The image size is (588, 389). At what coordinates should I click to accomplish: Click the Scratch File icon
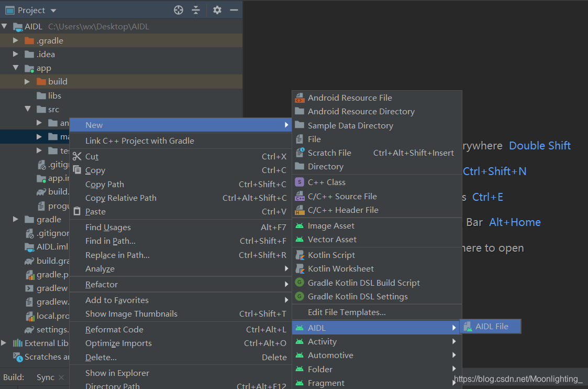(299, 153)
